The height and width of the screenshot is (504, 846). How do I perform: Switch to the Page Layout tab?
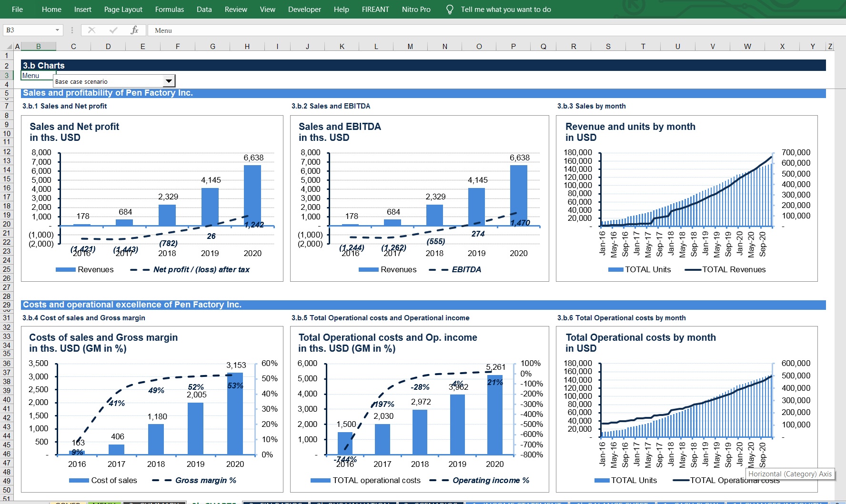tap(123, 10)
